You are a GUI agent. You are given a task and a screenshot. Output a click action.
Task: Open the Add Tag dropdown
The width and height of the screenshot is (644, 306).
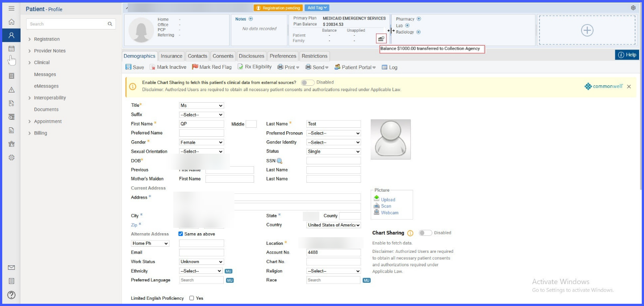click(317, 8)
